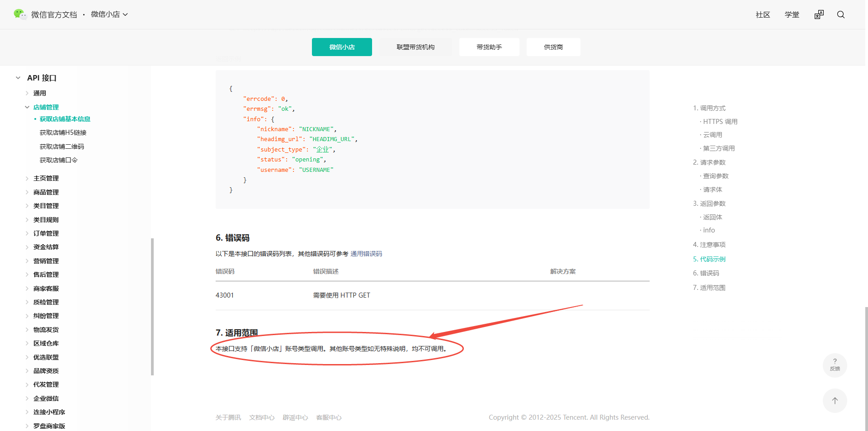Open the 社区 menu item

point(763,14)
